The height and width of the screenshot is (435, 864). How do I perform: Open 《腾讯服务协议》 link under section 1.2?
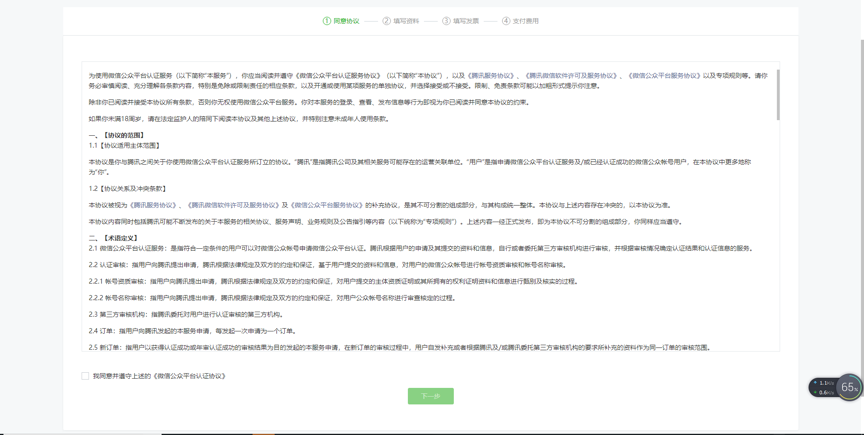pyautogui.click(x=152, y=205)
